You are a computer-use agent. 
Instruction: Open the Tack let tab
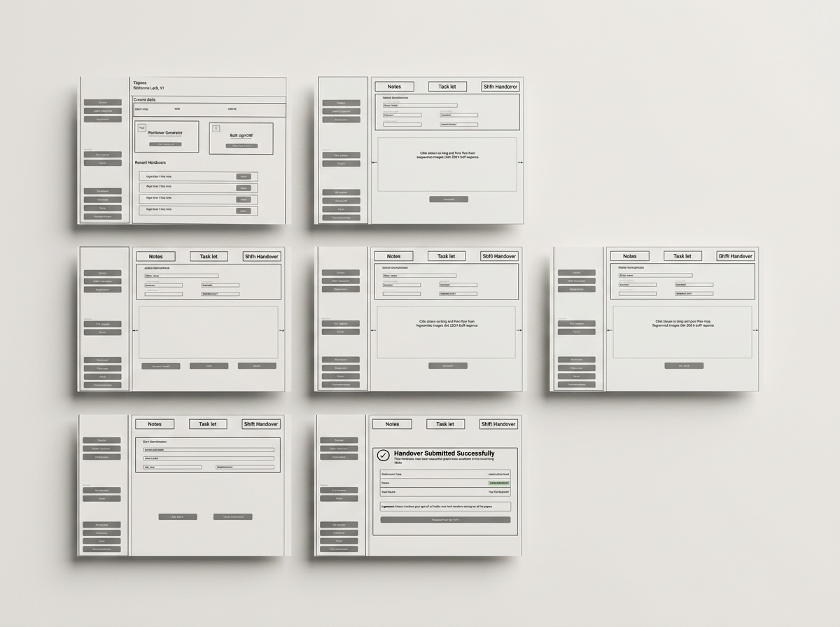(447, 87)
